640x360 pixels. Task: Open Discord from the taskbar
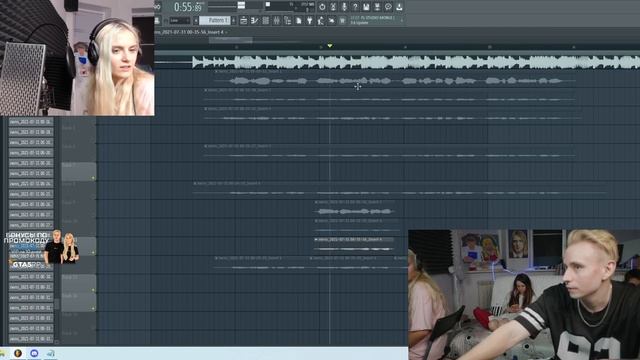(34, 353)
